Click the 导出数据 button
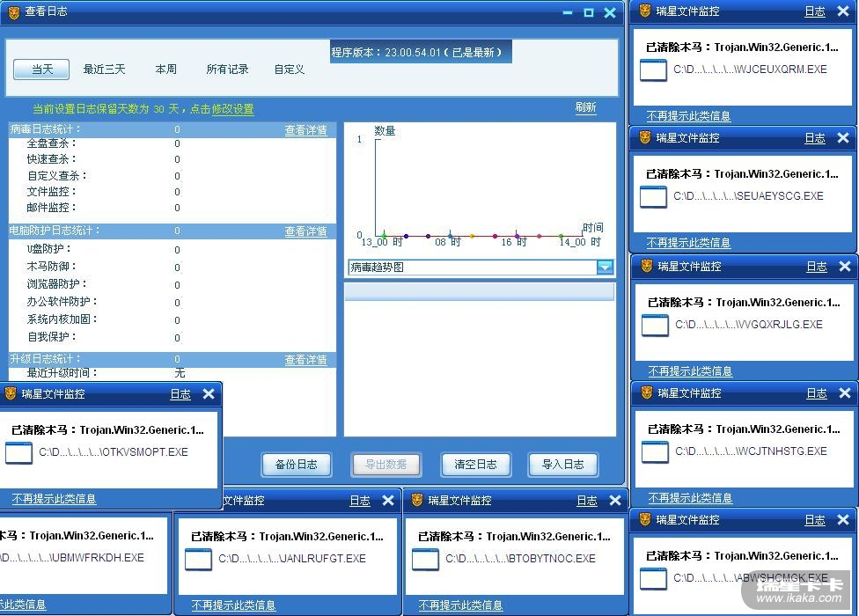This screenshot has width=859, height=616. click(385, 465)
